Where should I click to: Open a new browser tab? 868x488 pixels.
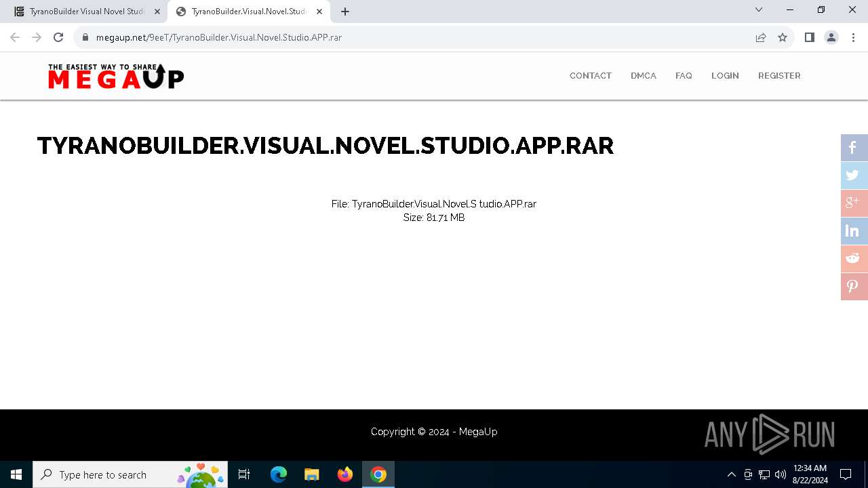click(345, 12)
